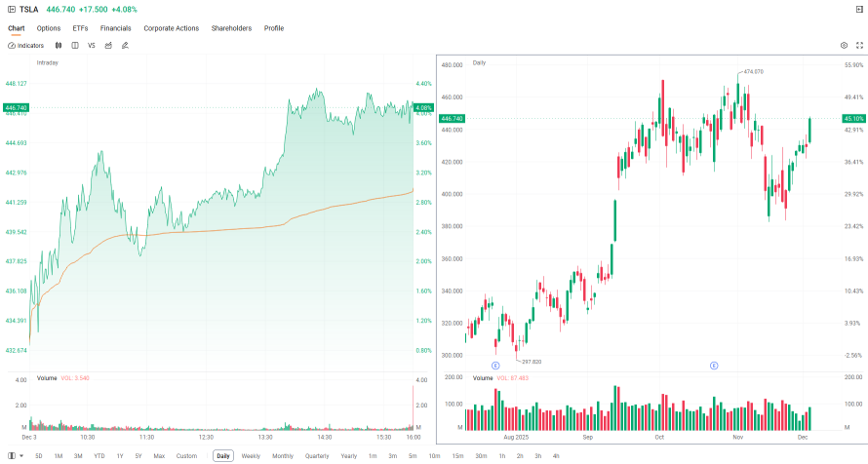This screenshot has height=464, width=868.
Task: Click the 45.10% label on daily chart
Action: click(853, 118)
